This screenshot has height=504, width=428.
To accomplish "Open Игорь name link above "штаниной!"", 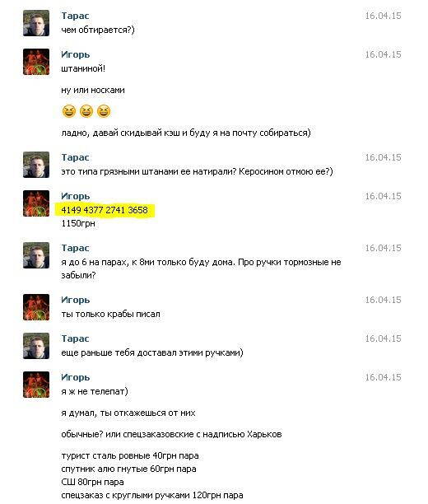I will [x=76, y=54].
